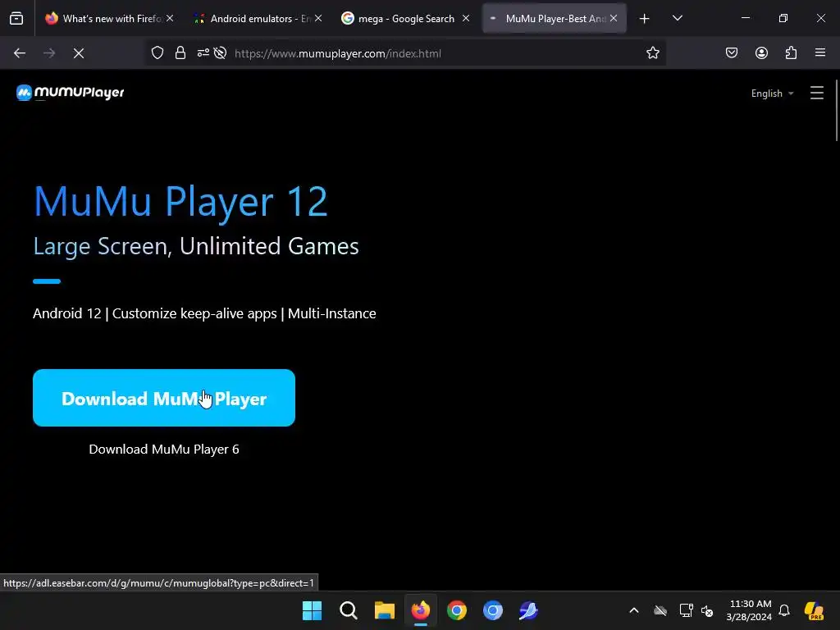This screenshot has height=630, width=840.
Task: Open the site hamburger menu
Action: point(816,94)
